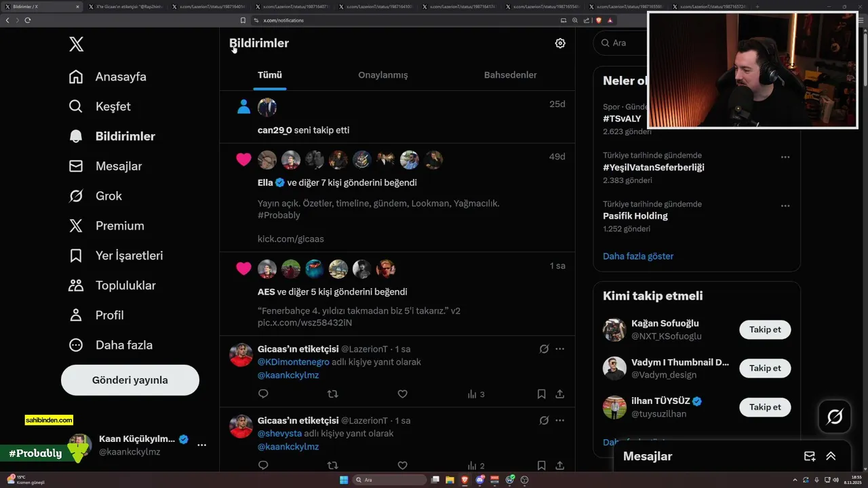The width and height of the screenshot is (868, 488).
Task: Like the reply to @shevysta
Action: click(402, 466)
